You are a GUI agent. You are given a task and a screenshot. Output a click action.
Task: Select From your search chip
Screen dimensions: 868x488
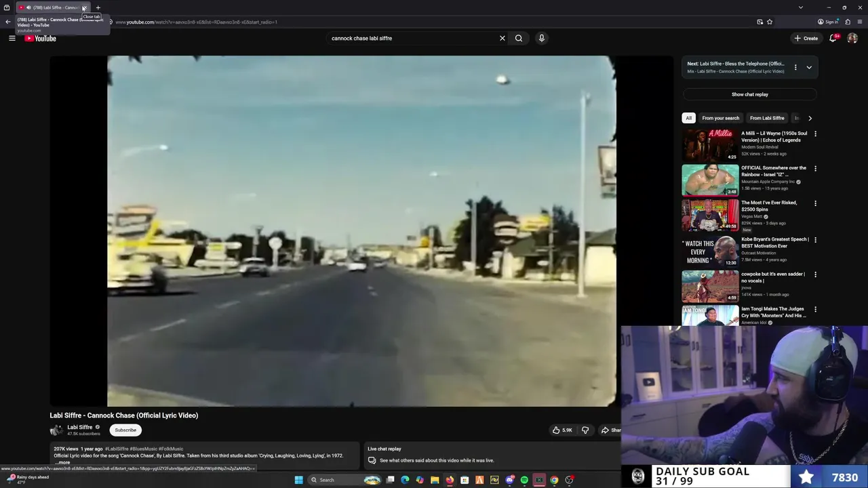point(720,118)
